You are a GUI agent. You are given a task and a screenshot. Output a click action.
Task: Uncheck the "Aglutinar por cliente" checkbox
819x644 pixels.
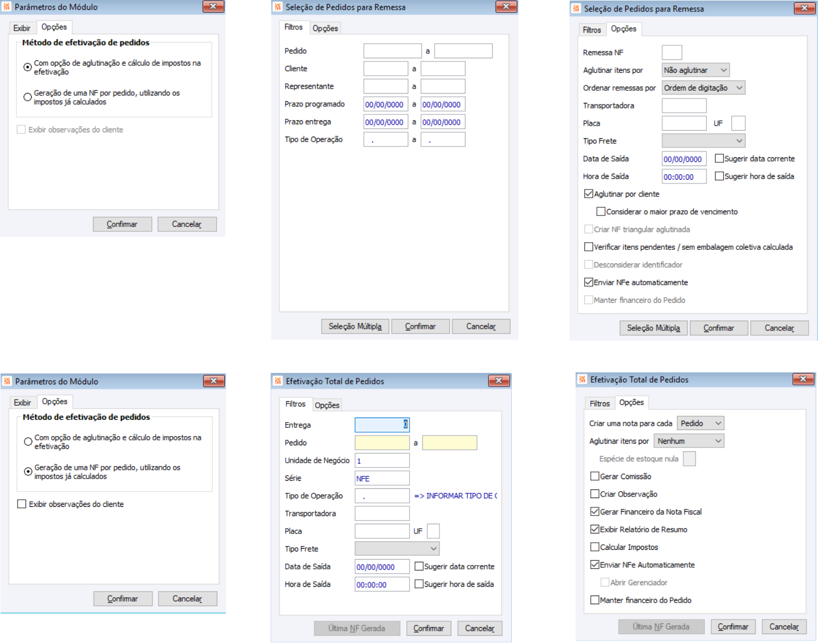[588, 194]
